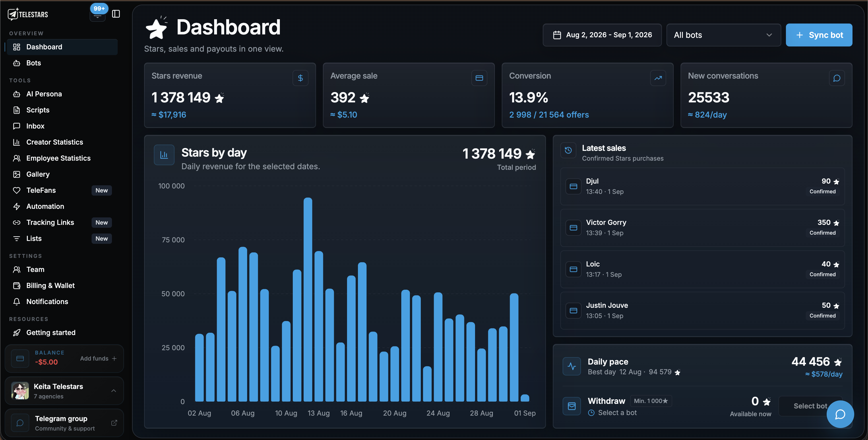868x440 pixels.
Task: Click the Select bot button
Action: [x=810, y=406]
